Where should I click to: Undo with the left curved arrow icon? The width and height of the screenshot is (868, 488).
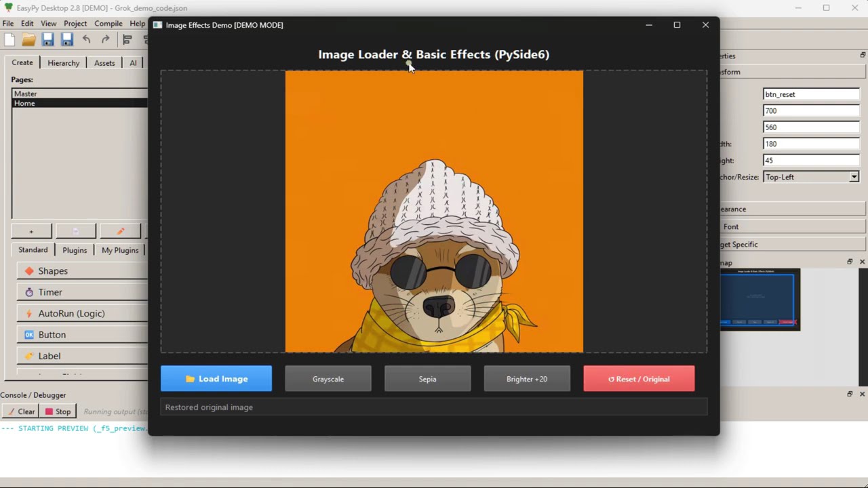[x=86, y=40]
